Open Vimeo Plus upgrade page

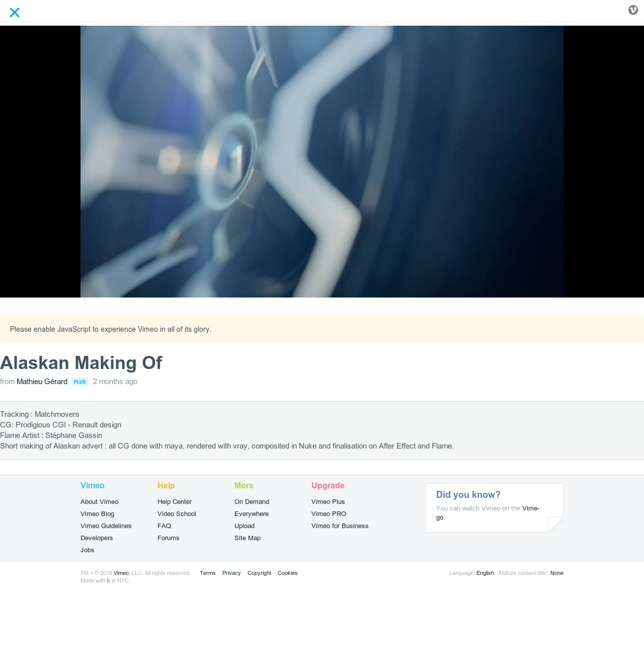[x=328, y=502]
